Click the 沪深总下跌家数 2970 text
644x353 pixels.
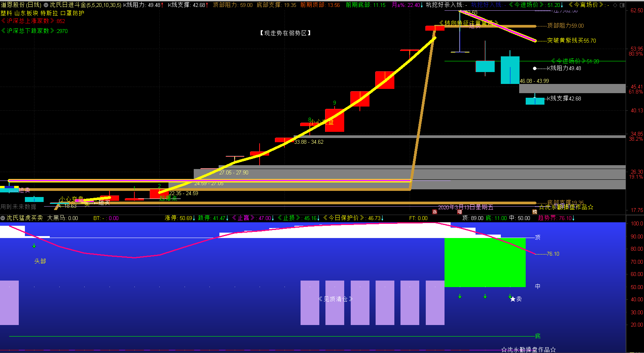pyautogui.click(x=34, y=31)
